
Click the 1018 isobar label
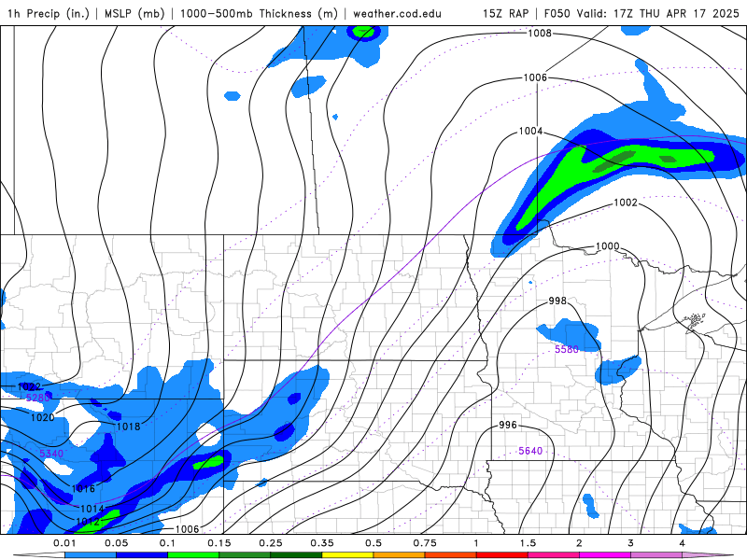point(129,427)
